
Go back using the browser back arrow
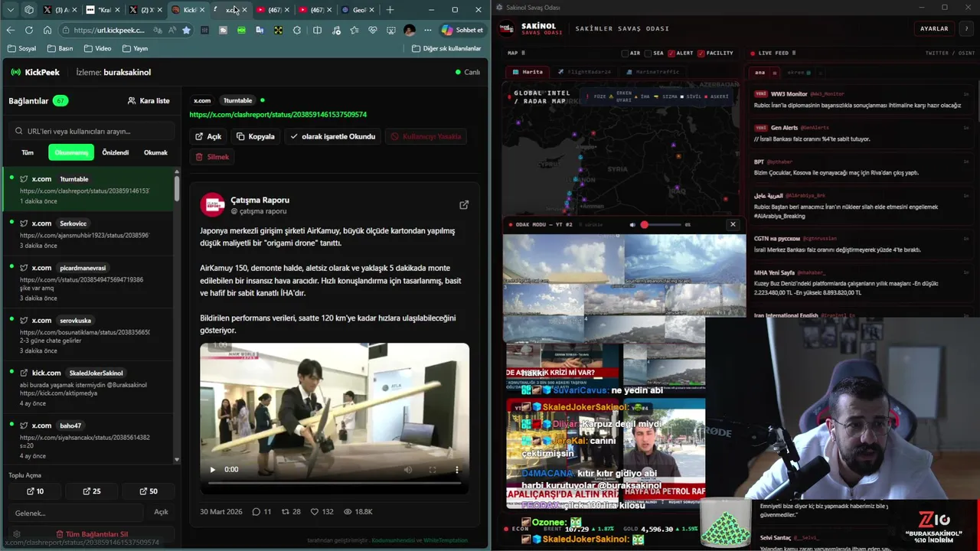(10, 30)
